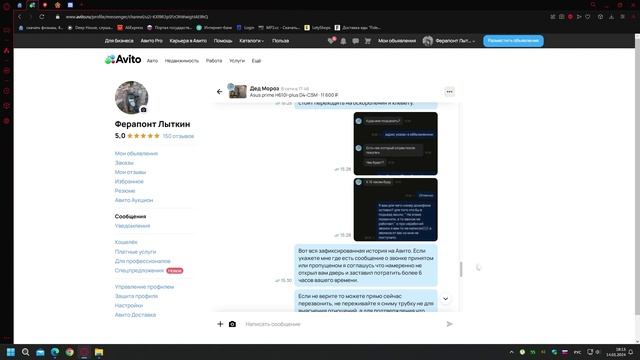Open Авито Доставка in sidebar
The image size is (640, 360).
(x=135, y=315)
